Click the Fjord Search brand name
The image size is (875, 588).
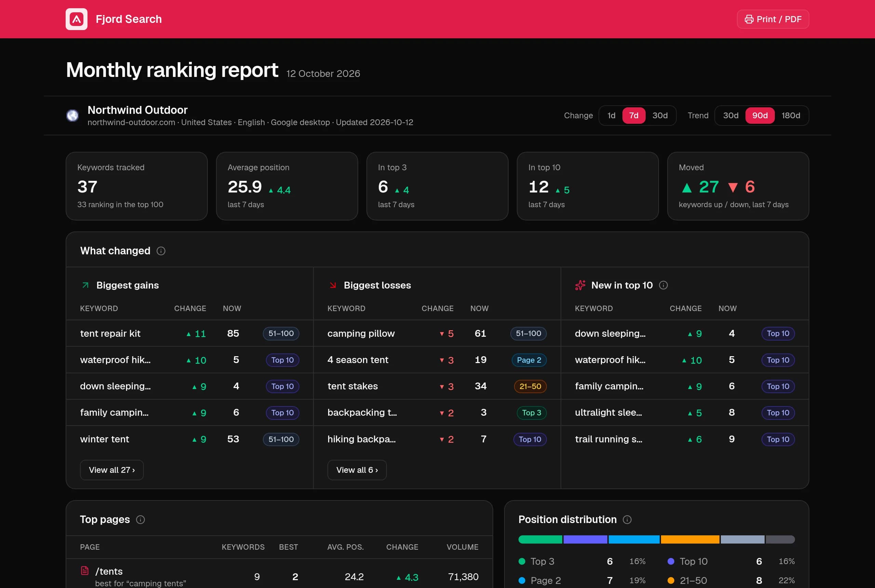click(x=129, y=19)
